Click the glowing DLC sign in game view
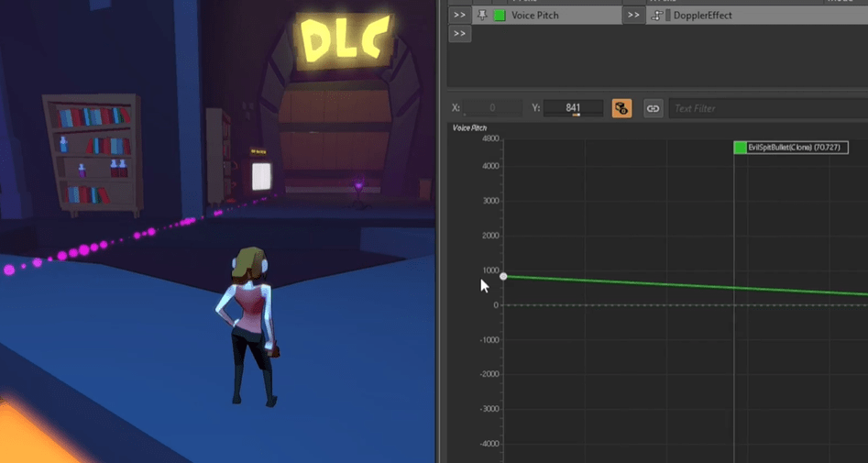Image resolution: width=868 pixels, height=463 pixels. click(344, 39)
